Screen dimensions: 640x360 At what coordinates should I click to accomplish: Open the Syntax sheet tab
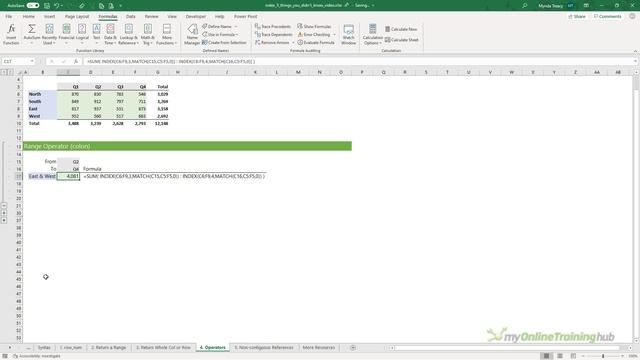(44, 347)
